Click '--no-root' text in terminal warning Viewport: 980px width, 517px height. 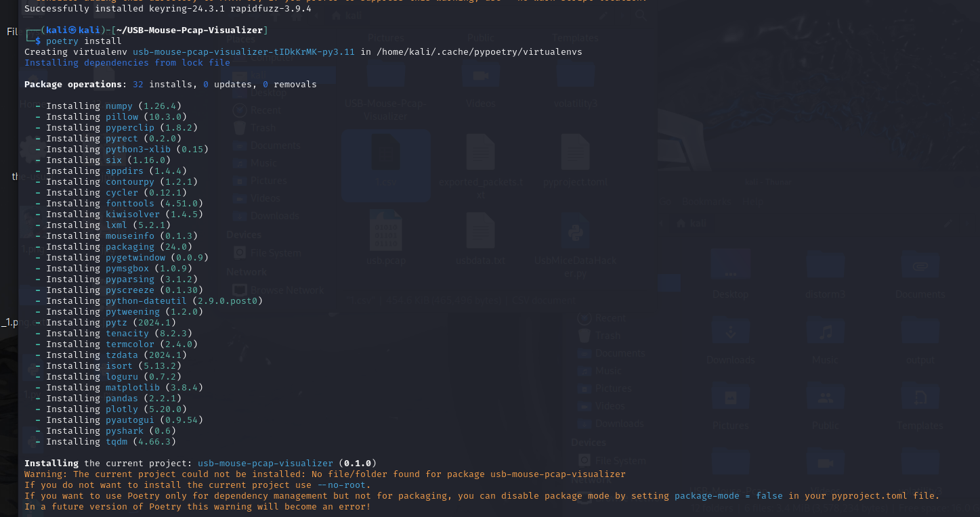[341, 485]
